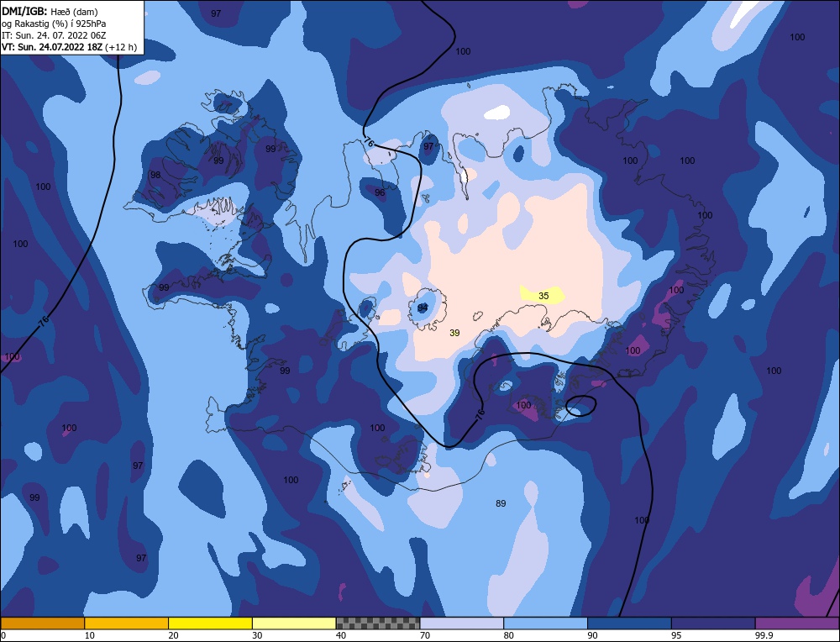The width and height of the screenshot is (840, 642).
Task: Click the medium blue 90-95 legend swatch
Action: click(629, 623)
